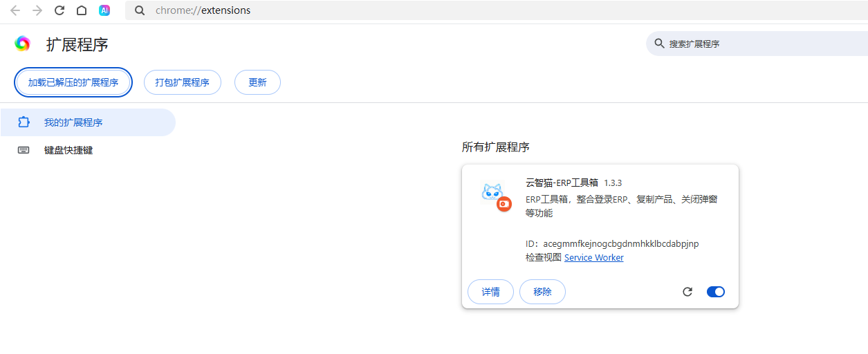Click the extension description starting with ERP工具箱

[622, 206]
